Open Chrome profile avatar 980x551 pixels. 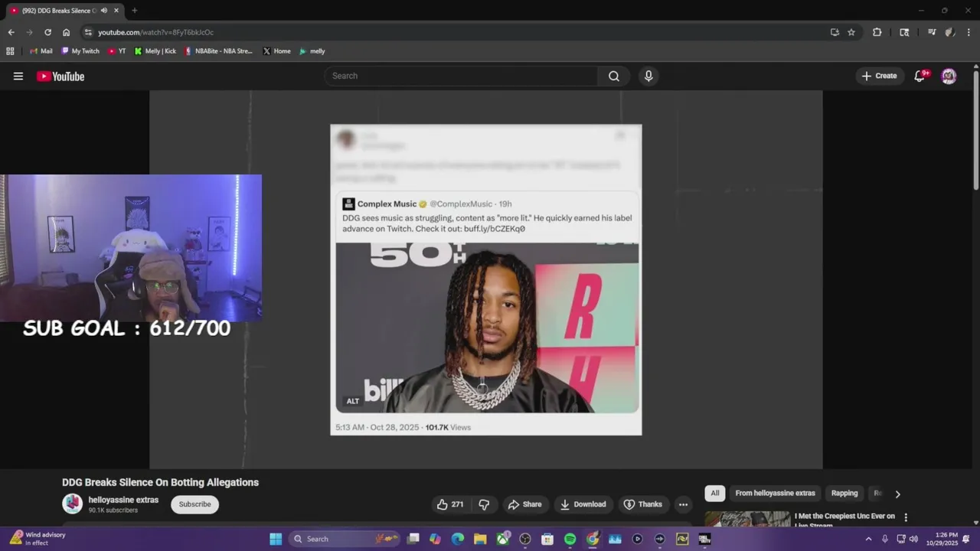[x=950, y=32]
